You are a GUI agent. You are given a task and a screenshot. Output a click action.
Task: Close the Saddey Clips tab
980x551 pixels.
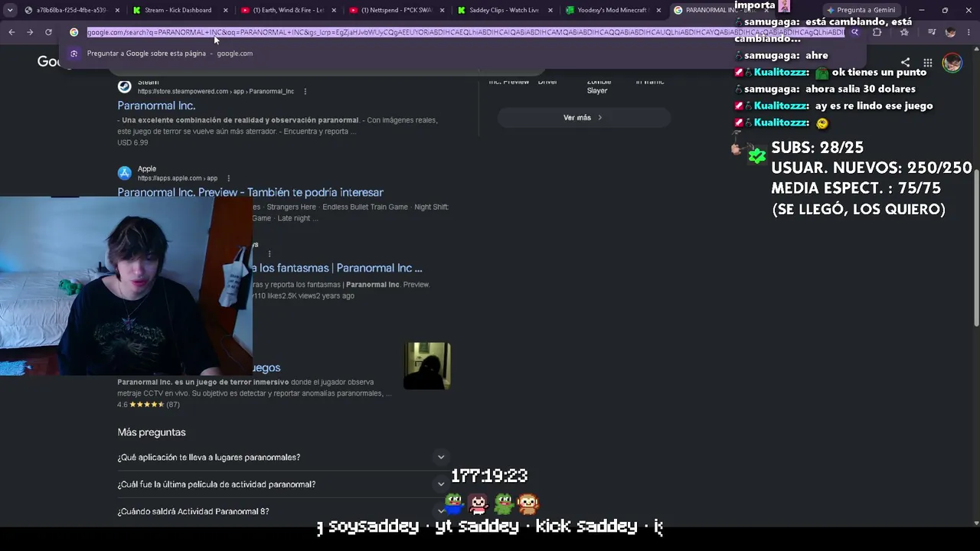click(x=550, y=10)
